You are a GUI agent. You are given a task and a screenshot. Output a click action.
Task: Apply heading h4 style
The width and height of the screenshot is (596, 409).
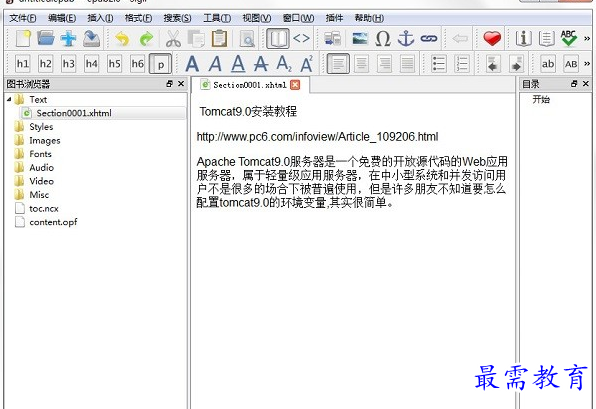click(92, 64)
